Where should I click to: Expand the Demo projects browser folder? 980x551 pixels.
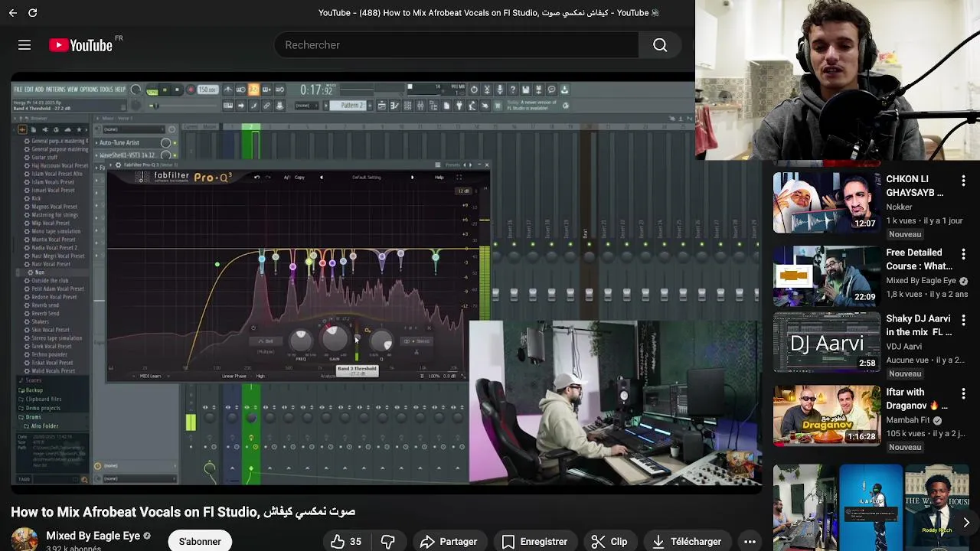pos(43,408)
